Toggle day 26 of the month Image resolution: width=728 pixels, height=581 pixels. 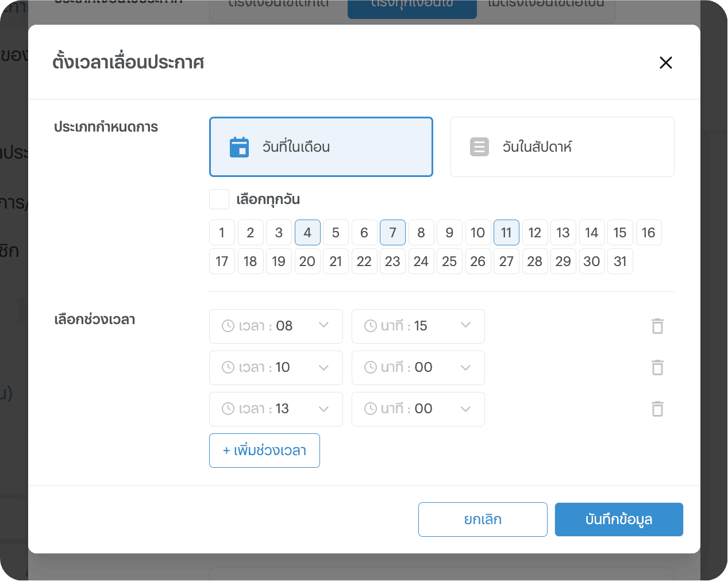click(x=478, y=261)
